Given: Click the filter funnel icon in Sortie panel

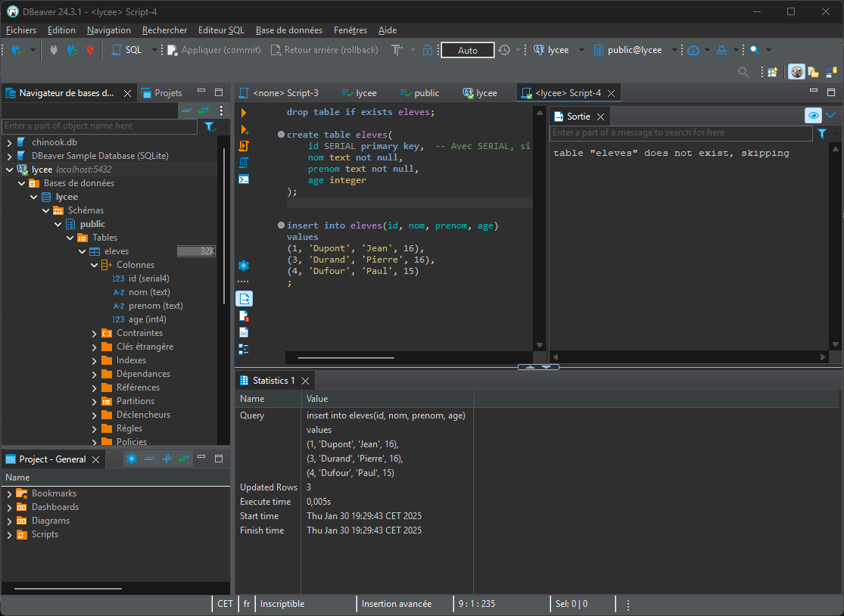Looking at the screenshot, I should click(x=822, y=133).
